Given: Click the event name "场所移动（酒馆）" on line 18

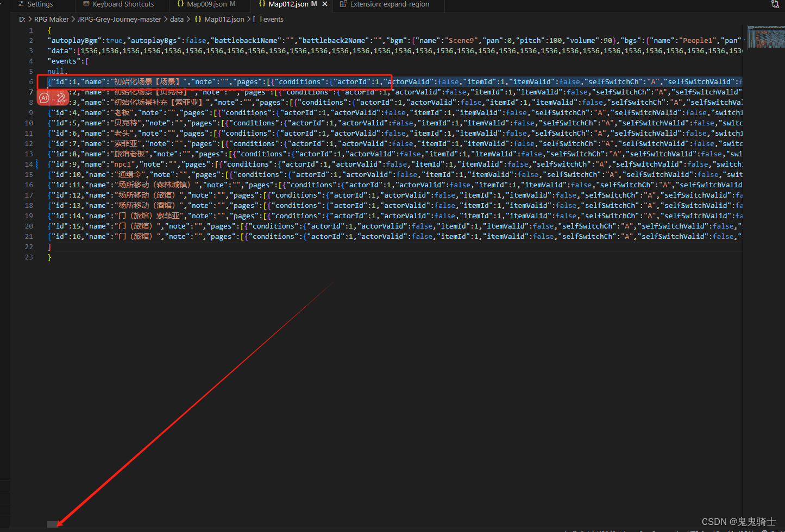Looking at the screenshot, I should click(x=149, y=206).
